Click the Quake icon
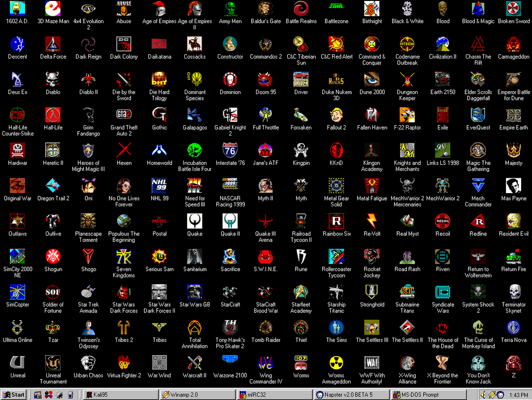 (195, 221)
